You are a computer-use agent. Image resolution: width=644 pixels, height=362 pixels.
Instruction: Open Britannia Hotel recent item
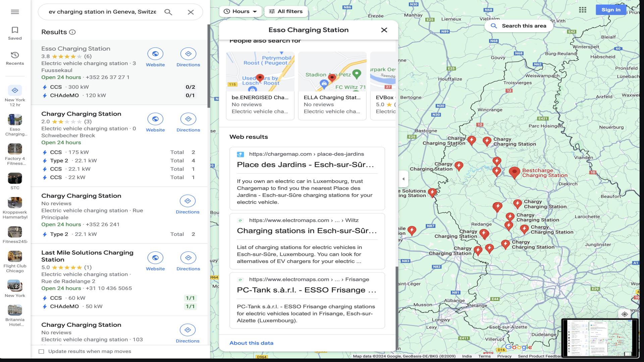pos(15,315)
